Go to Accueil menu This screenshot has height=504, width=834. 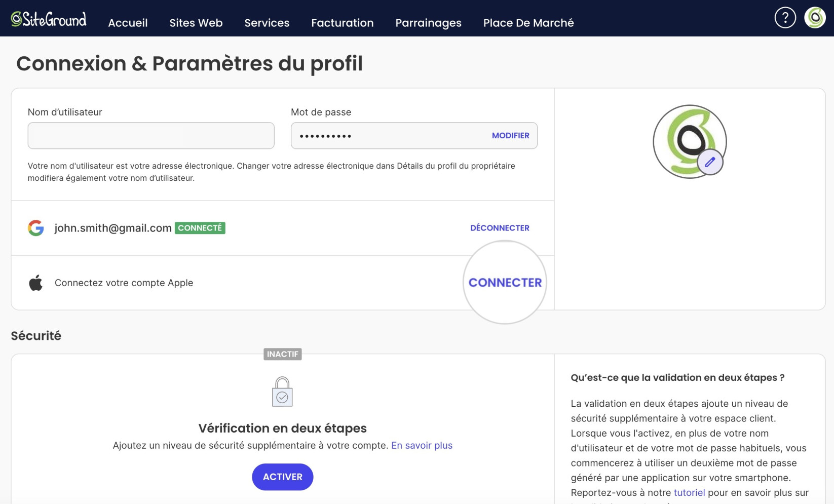(x=128, y=23)
